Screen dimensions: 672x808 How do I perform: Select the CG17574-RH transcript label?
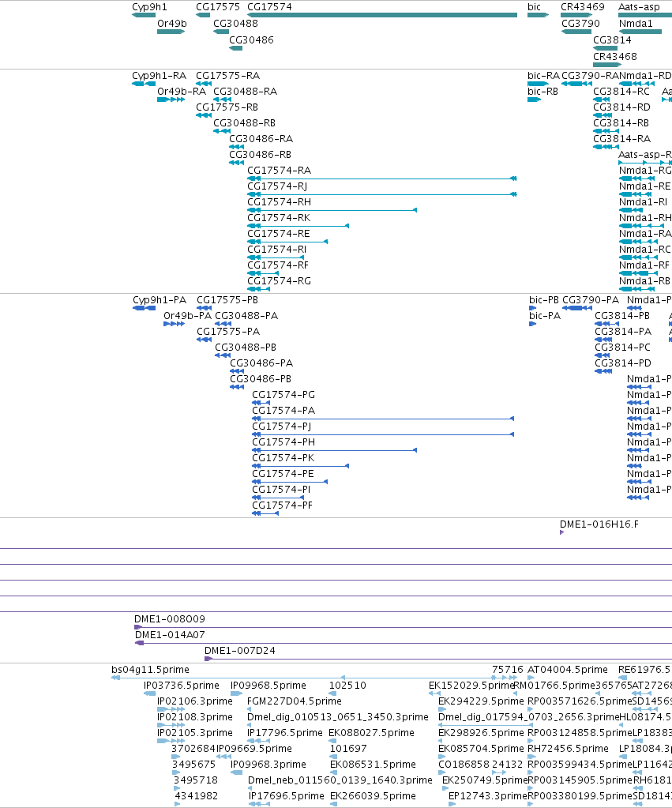tap(280, 202)
